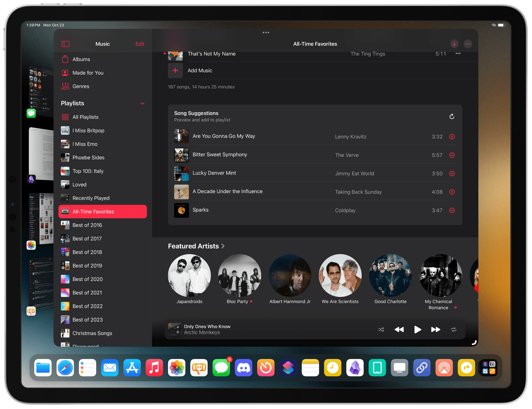
Task: Tap Add Music in the playlist
Action: 200,71
